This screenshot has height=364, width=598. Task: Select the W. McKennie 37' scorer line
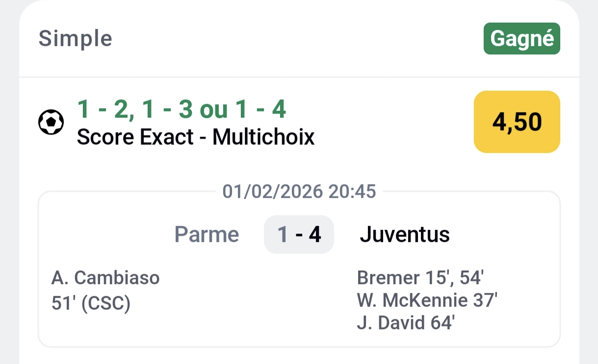tap(427, 300)
